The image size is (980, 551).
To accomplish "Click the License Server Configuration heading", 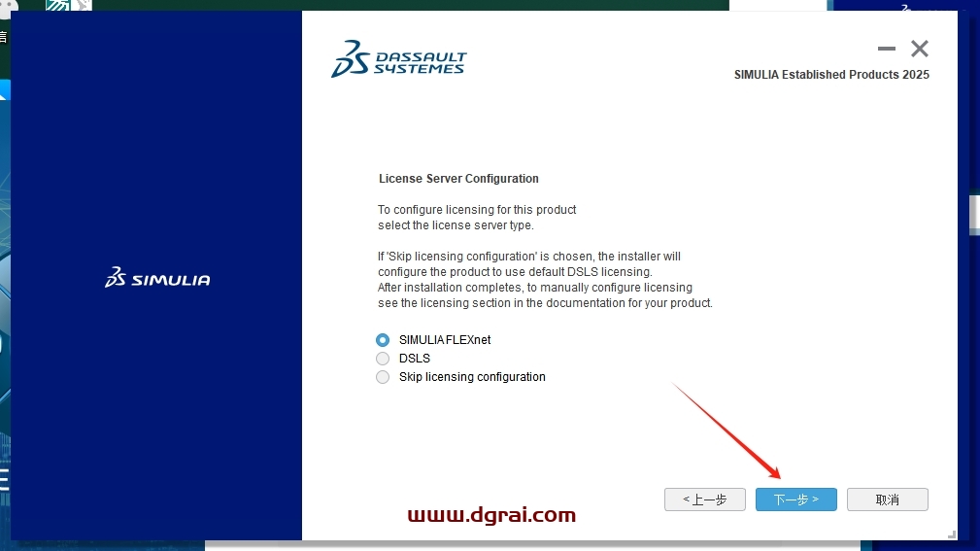I will click(458, 179).
